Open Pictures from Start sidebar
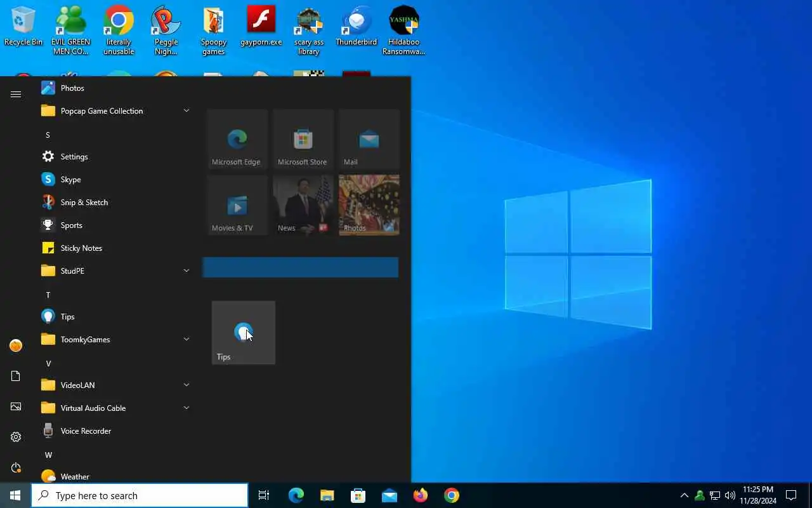The image size is (812, 508). (x=16, y=406)
